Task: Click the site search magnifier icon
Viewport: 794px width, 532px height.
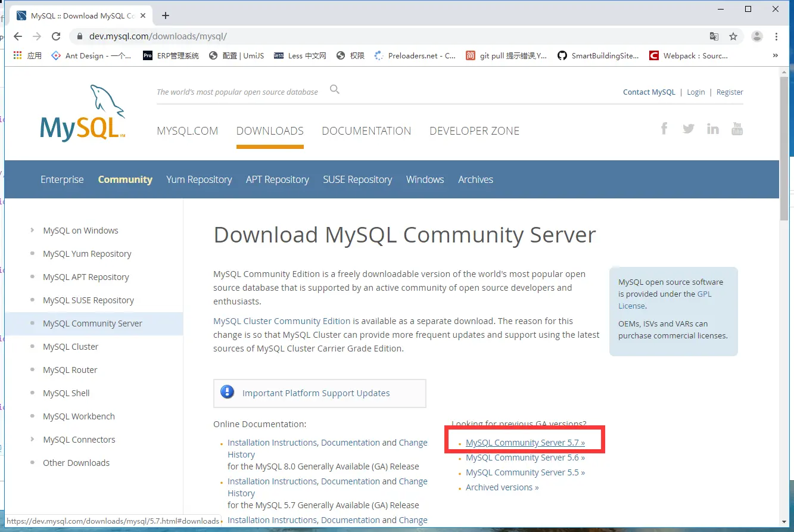Action: point(335,89)
